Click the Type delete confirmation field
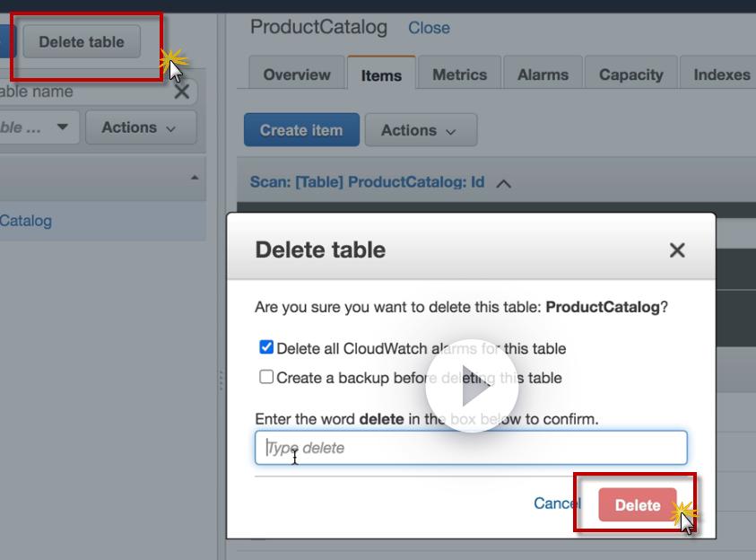Screen dimensions: 756x560 click(x=471, y=448)
